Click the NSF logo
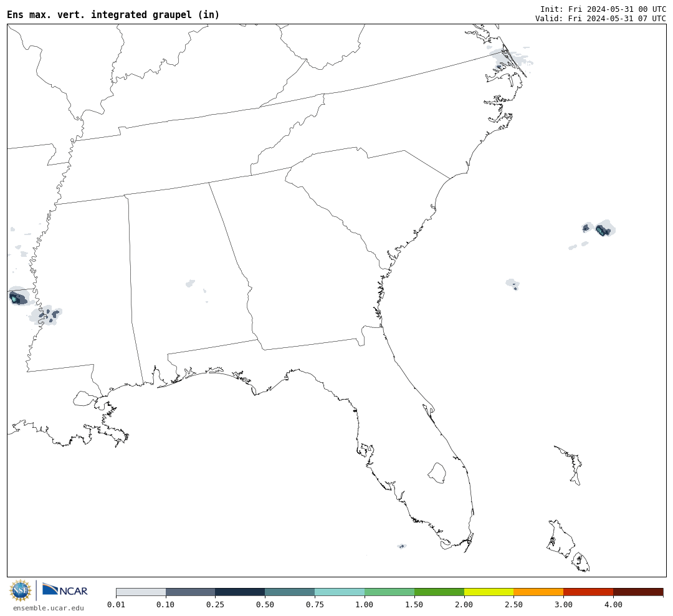Screen dimensions: 673x616 coord(21,590)
